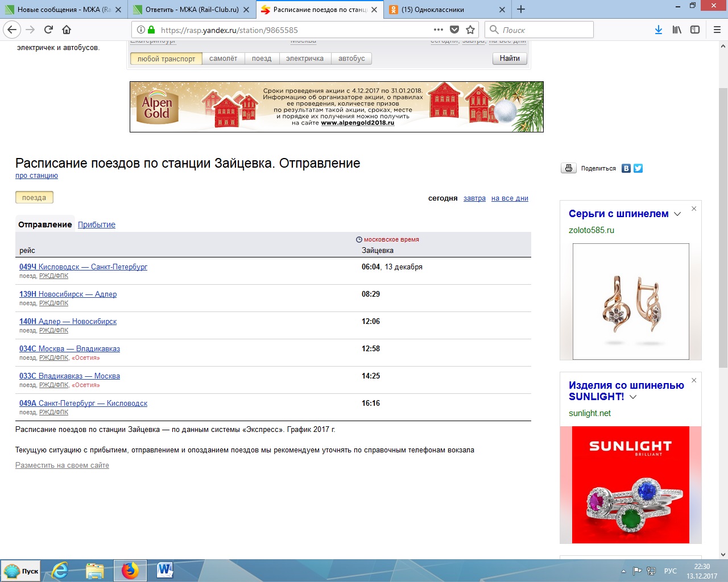
Task: Select the электричка transport filter
Action: [304, 59]
